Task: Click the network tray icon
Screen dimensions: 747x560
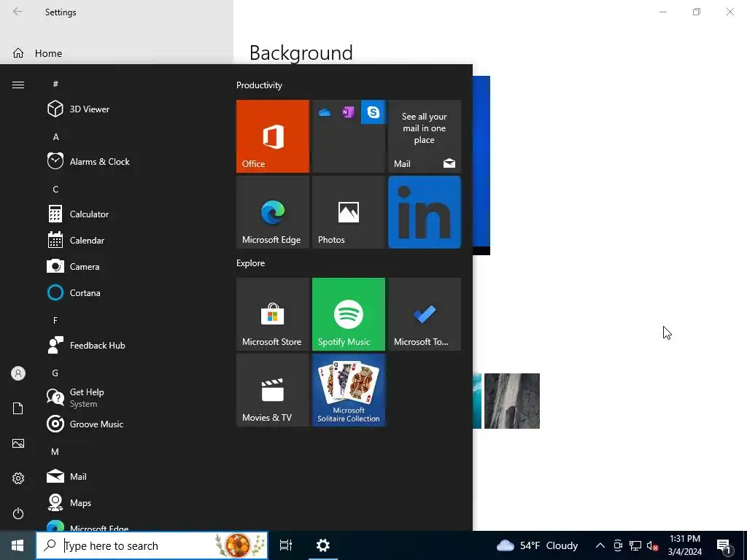Action: click(x=635, y=545)
